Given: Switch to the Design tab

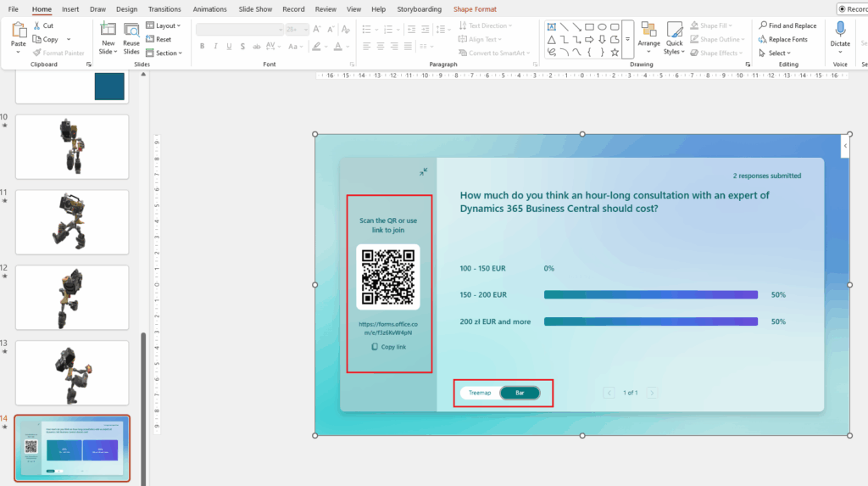Looking at the screenshot, I should [127, 9].
